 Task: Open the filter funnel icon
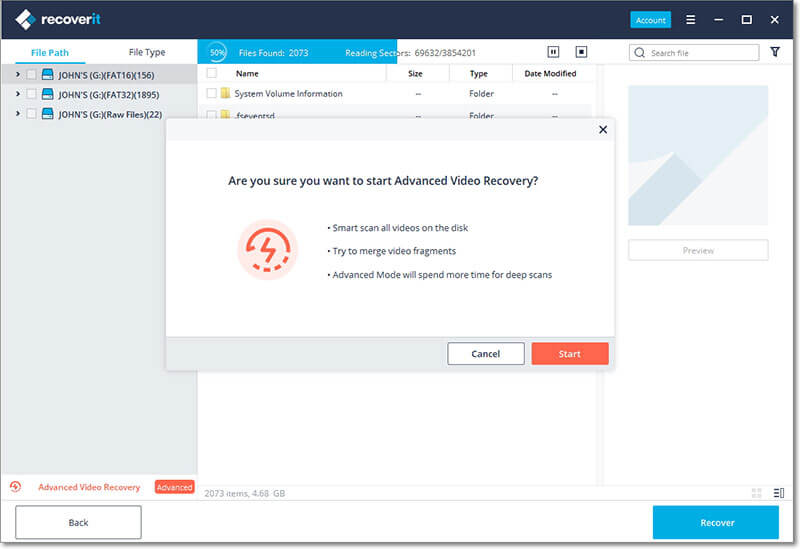(774, 52)
